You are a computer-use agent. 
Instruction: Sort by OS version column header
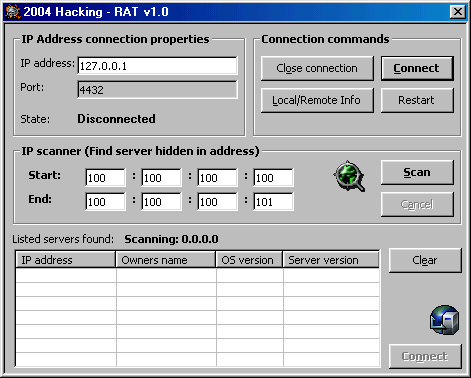tap(249, 260)
